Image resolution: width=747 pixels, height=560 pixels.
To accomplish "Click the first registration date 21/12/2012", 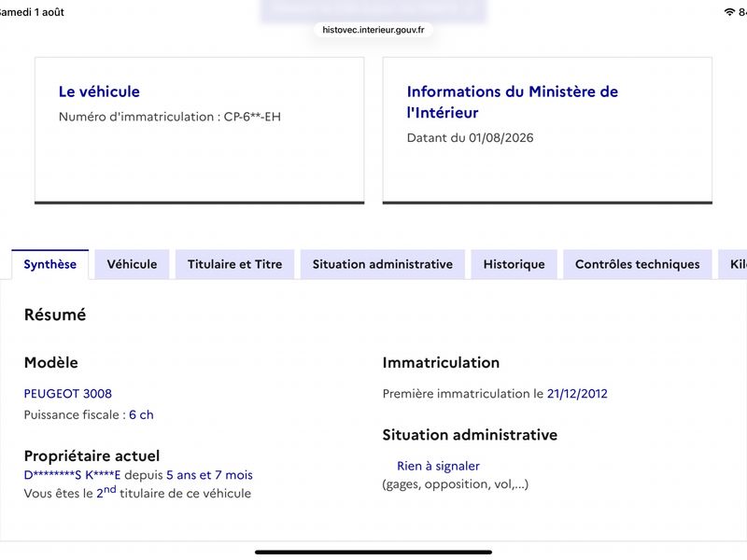I will (x=577, y=394).
